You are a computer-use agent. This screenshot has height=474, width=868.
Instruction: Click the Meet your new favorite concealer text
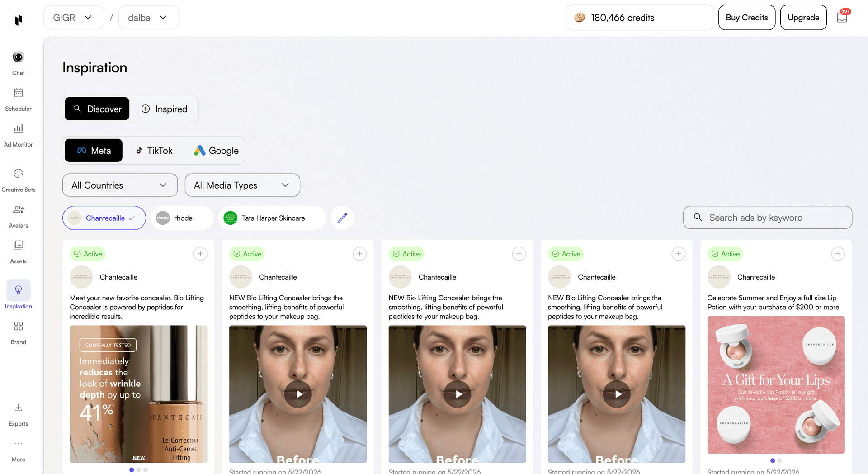(137, 307)
